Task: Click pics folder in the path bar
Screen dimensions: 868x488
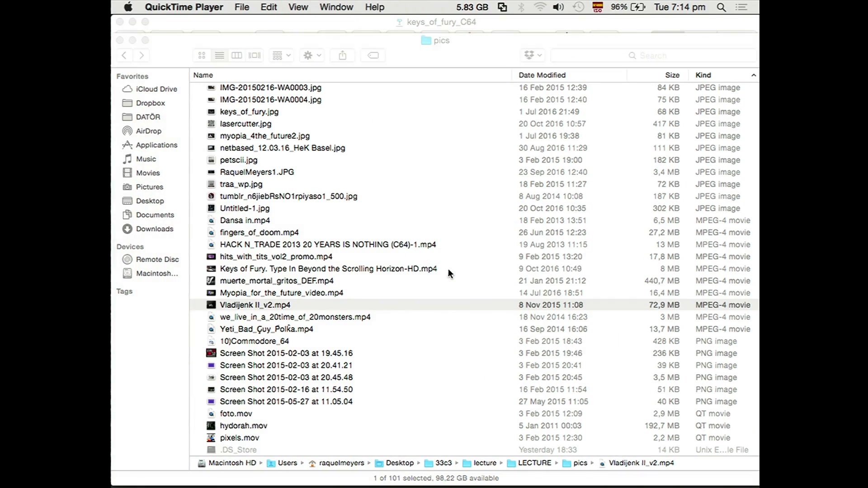Action: click(575, 463)
